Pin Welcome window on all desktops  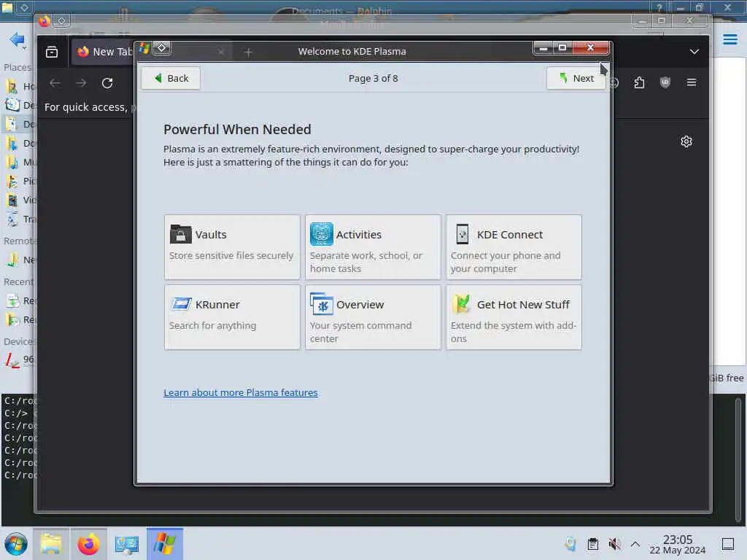(x=161, y=48)
